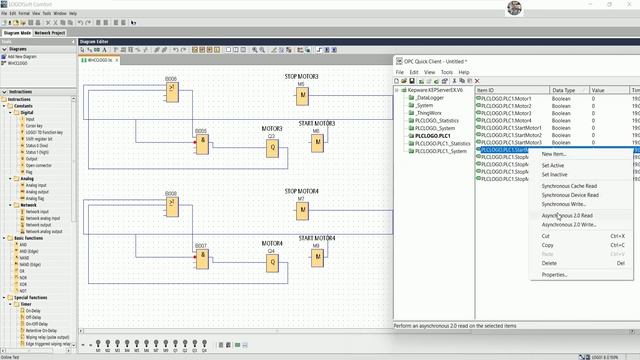Collapse the Network folder node
The image size is (640, 360).
[11, 205]
